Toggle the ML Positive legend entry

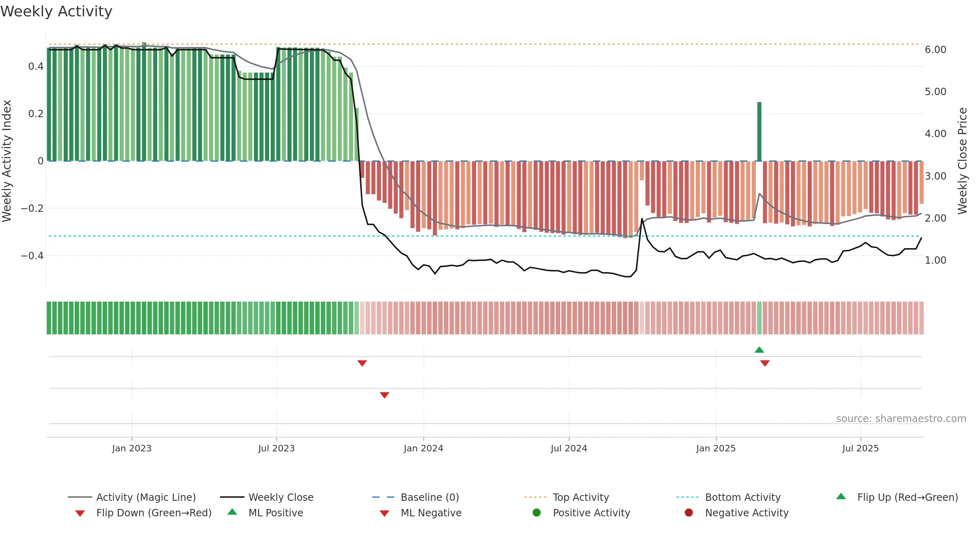coord(265,513)
